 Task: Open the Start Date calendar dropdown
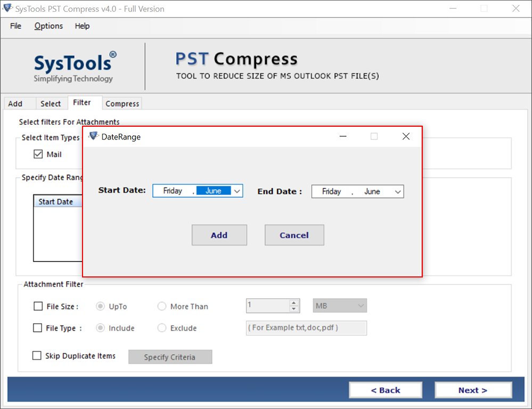point(237,191)
